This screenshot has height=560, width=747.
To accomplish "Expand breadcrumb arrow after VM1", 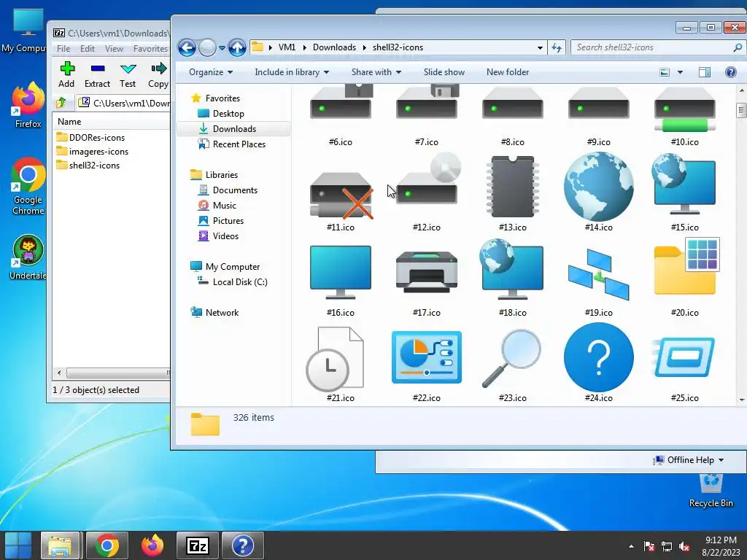I will pos(304,47).
